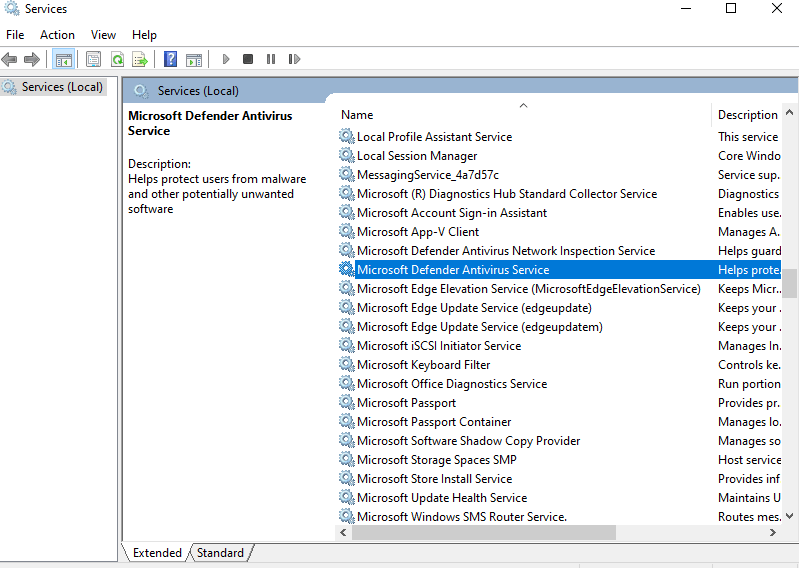
Task: Switch to the Extended tab
Action: point(157,553)
